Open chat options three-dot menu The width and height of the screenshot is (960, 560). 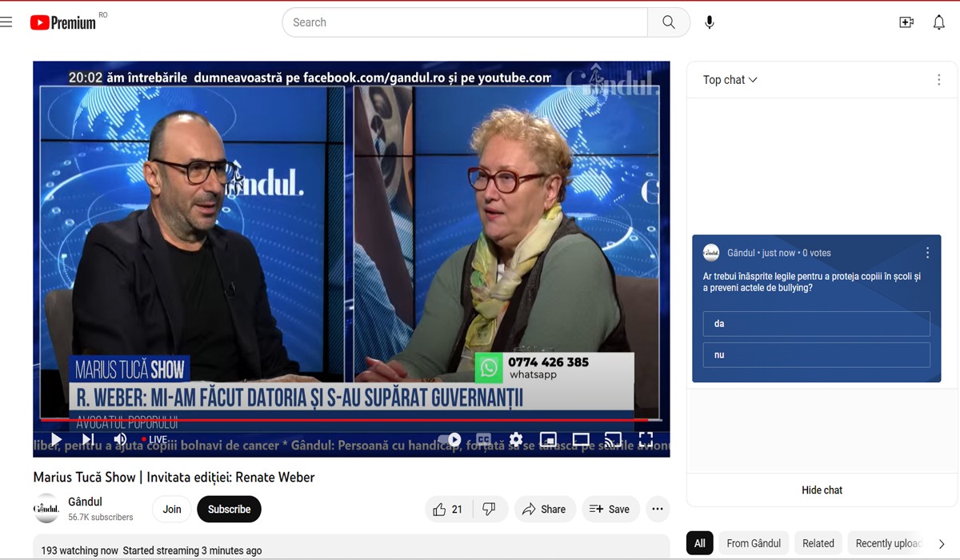click(x=938, y=80)
